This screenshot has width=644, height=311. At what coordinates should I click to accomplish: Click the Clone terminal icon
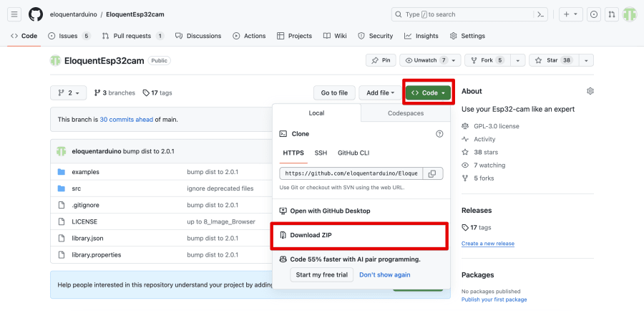[x=283, y=134]
